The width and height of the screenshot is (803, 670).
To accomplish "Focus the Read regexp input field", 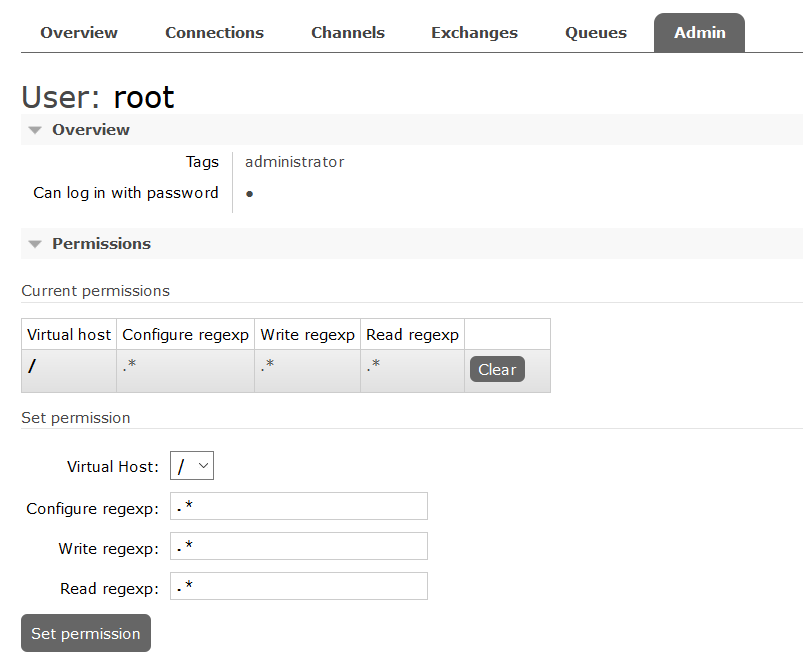I will pyautogui.click(x=299, y=586).
